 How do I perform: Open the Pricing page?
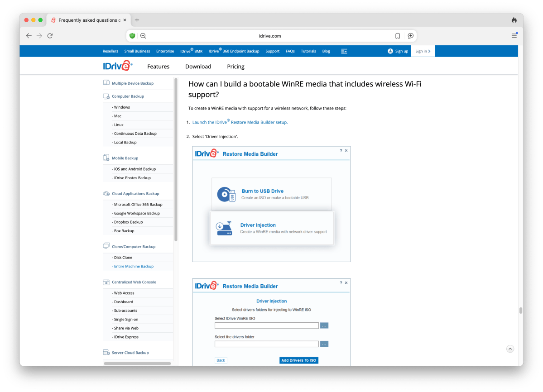tap(235, 67)
